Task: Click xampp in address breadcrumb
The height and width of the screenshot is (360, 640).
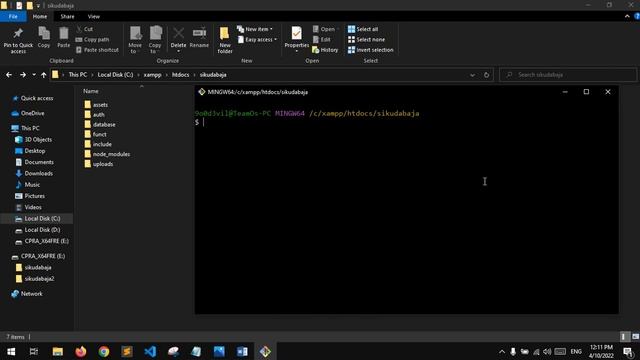Action: [152, 75]
